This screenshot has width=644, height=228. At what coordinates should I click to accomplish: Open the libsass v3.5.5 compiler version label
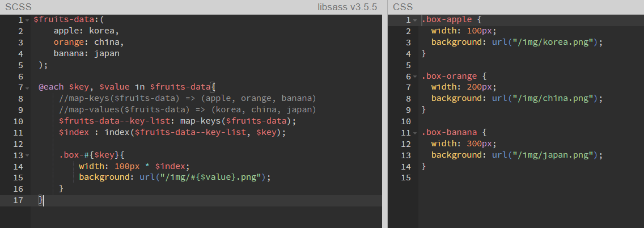[x=347, y=7]
